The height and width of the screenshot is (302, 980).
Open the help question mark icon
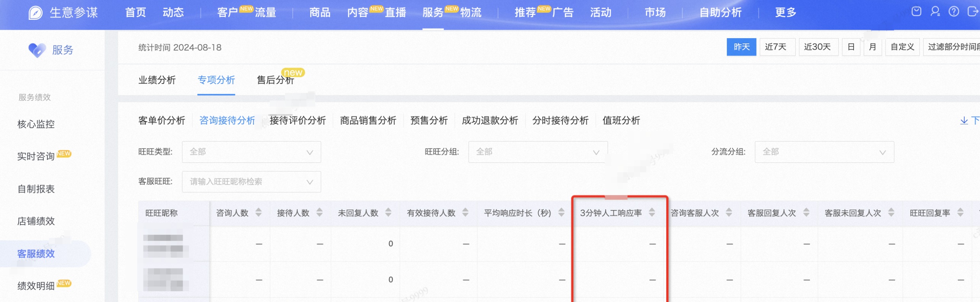[954, 11]
